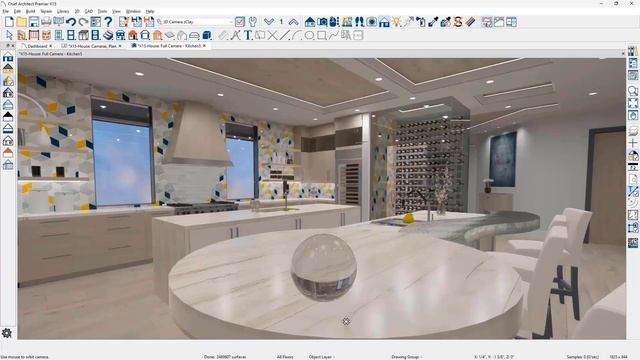This screenshot has width=640, height=360.
Task: Open the Drawing Group status dropdown
Action: tap(407, 357)
